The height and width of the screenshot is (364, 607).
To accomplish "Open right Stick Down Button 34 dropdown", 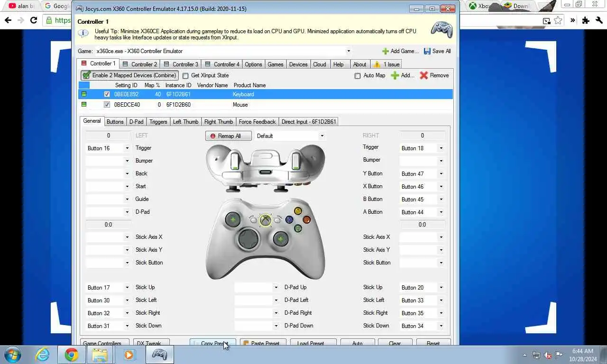I will tap(441, 326).
